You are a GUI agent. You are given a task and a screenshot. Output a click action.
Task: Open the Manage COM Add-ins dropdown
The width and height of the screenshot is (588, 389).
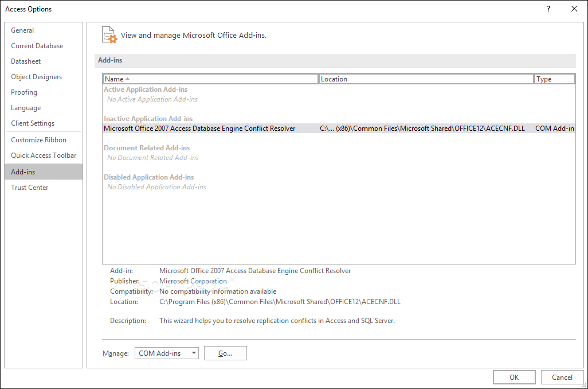pos(167,353)
